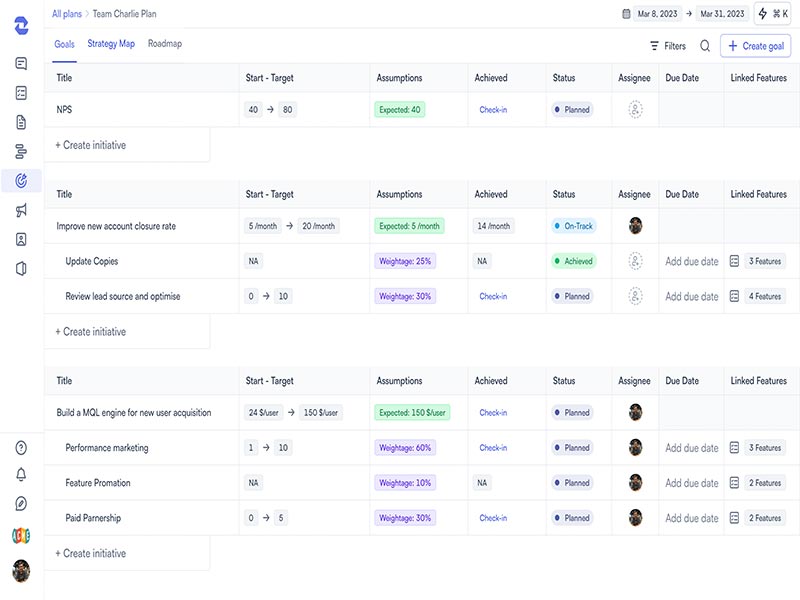Click the unassigned assignee icon for NPS

coord(635,110)
